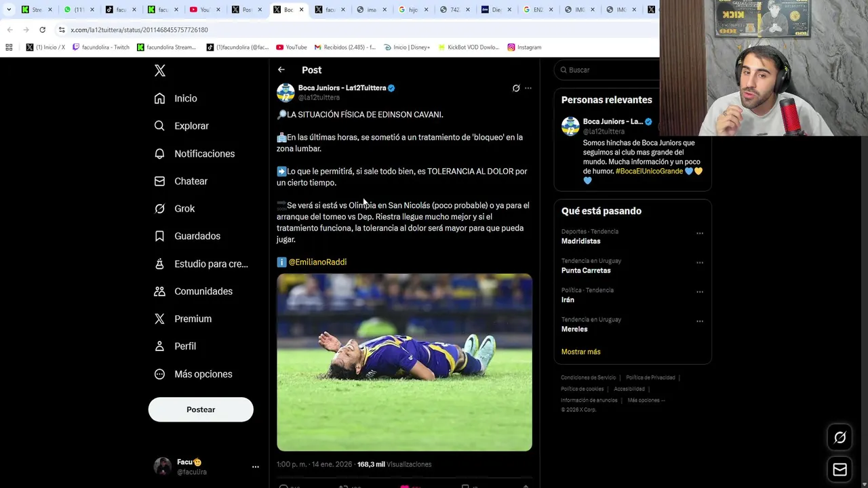Open the Gmail Recibidos bookmark
The image size is (868, 488).
point(344,47)
